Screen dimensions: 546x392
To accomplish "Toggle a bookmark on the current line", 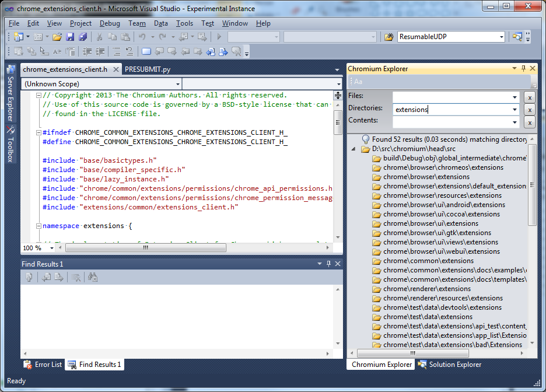I will [x=146, y=52].
